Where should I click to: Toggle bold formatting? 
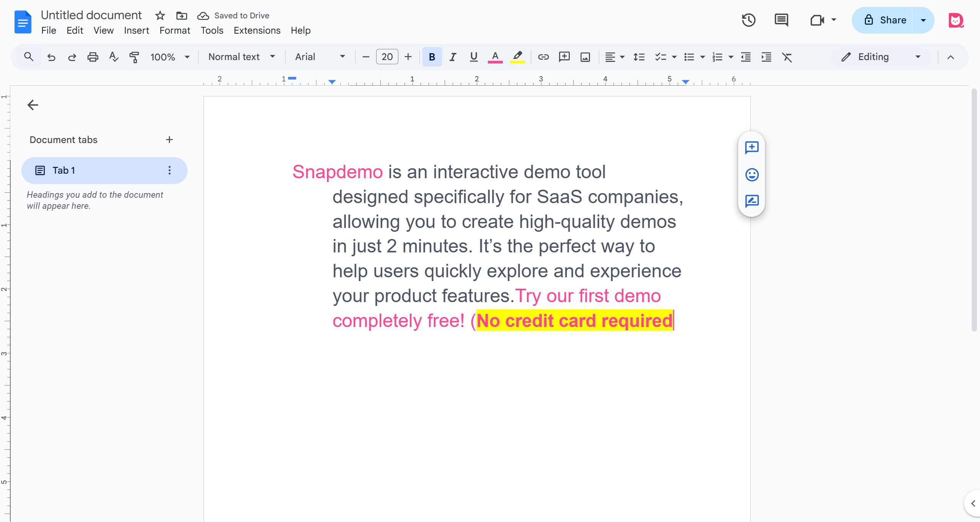(432, 57)
